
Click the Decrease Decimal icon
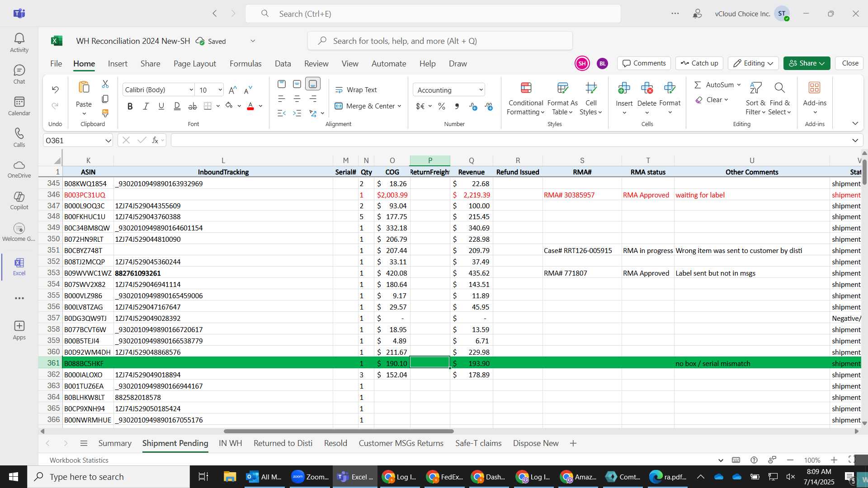click(489, 106)
